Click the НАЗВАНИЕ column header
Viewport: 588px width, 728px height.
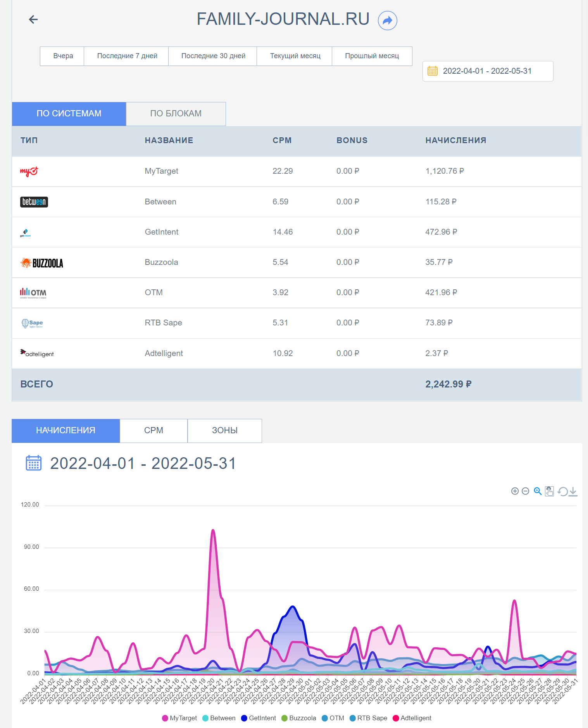(x=169, y=140)
